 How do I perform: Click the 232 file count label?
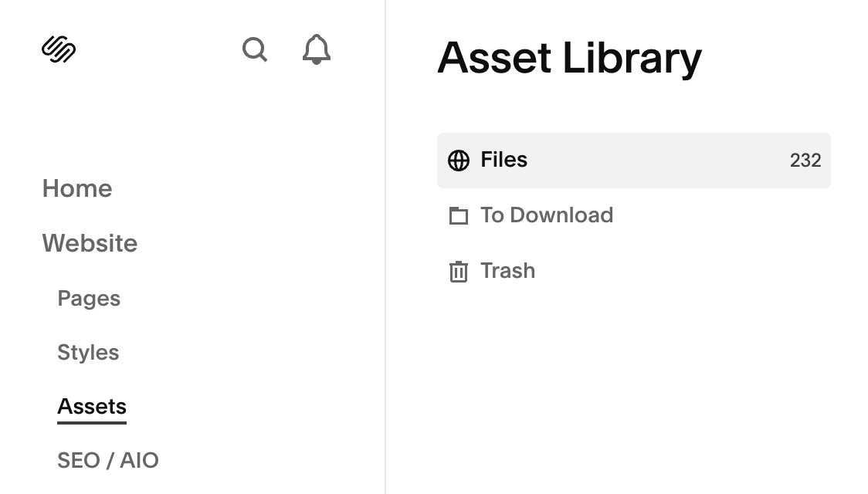pyautogui.click(x=805, y=161)
